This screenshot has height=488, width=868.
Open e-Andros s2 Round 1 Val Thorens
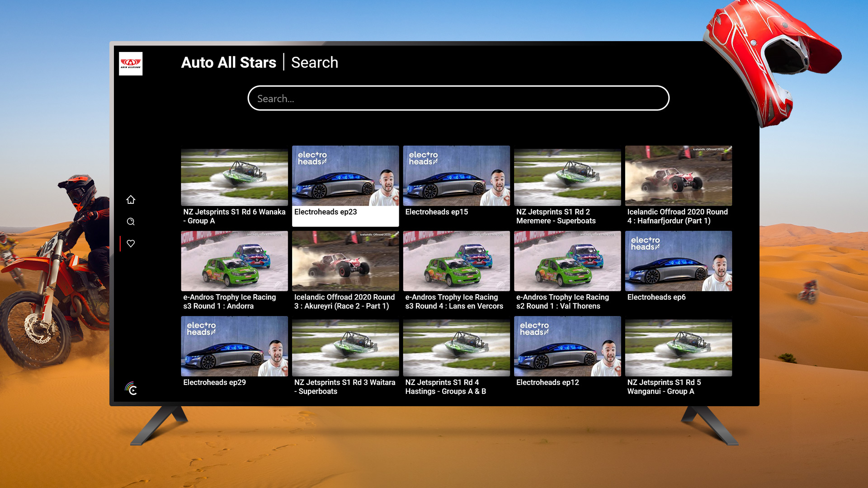coord(567,261)
